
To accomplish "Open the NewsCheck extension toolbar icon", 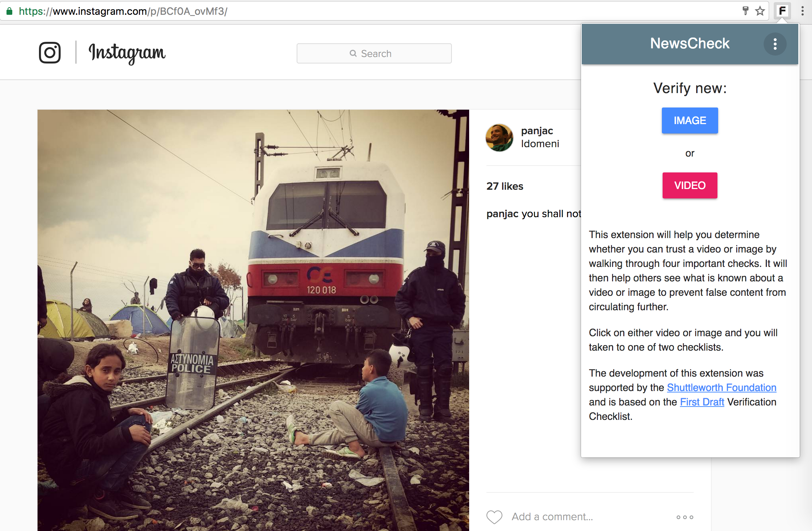I will [x=782, y=11].
